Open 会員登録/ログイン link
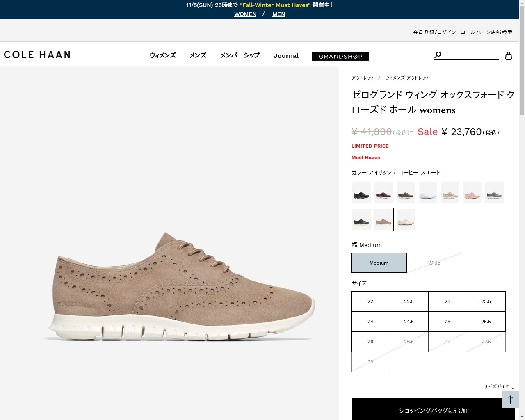Screen dimensions: 525x420 pos(434,32)
